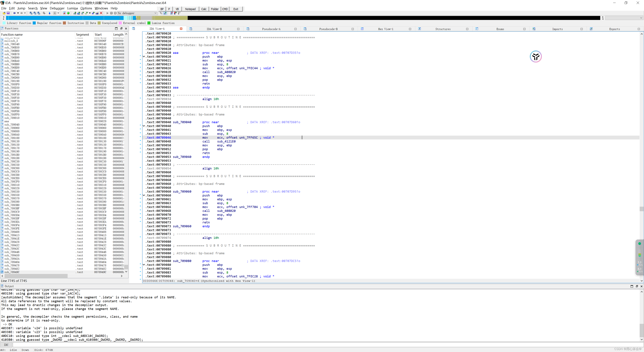Click the jump back arrow icon
This screenshot has height=352, width=644.
click(14, 13)
